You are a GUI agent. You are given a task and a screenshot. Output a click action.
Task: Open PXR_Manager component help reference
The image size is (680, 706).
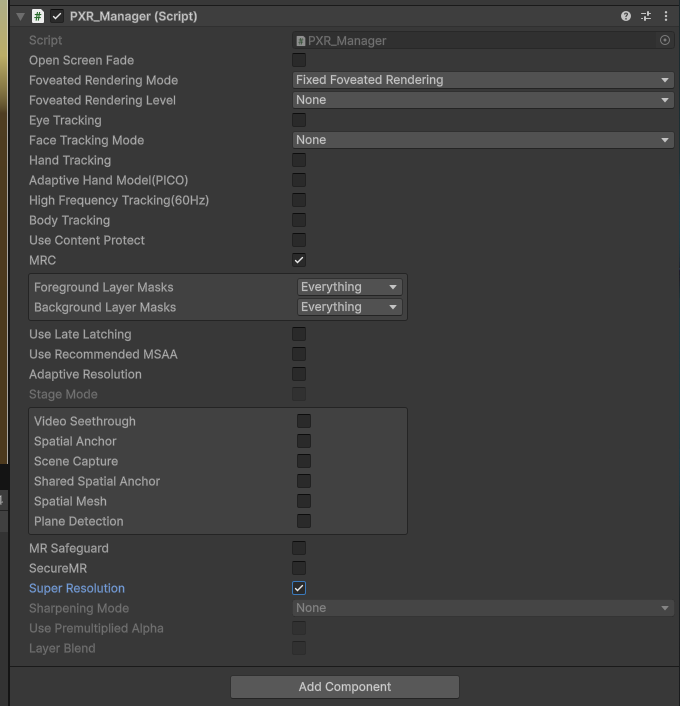point(626,16)
